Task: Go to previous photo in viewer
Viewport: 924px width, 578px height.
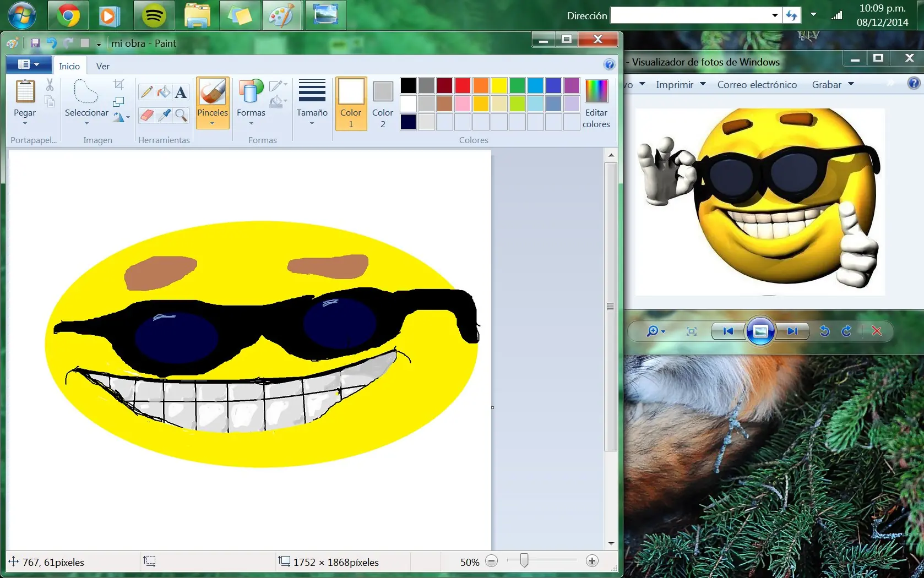Action: (728, 331)
